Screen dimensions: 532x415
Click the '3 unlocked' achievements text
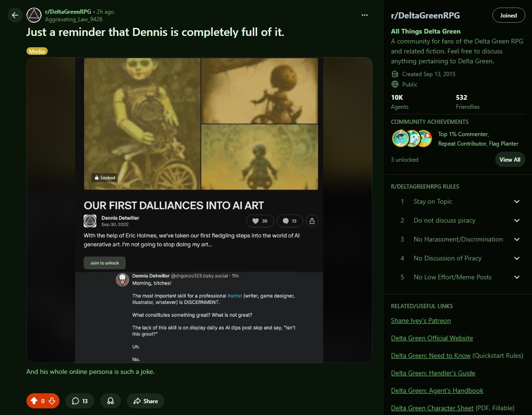click(404, 160)
